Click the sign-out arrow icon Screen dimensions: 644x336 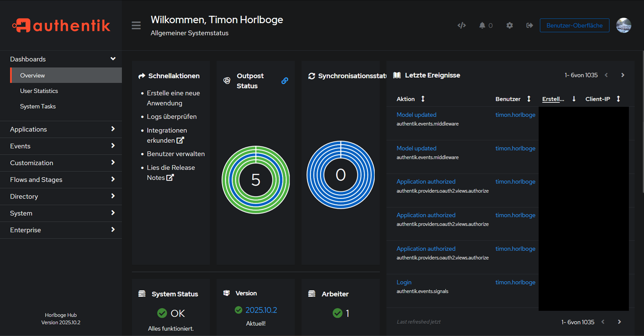pos(529,26)
